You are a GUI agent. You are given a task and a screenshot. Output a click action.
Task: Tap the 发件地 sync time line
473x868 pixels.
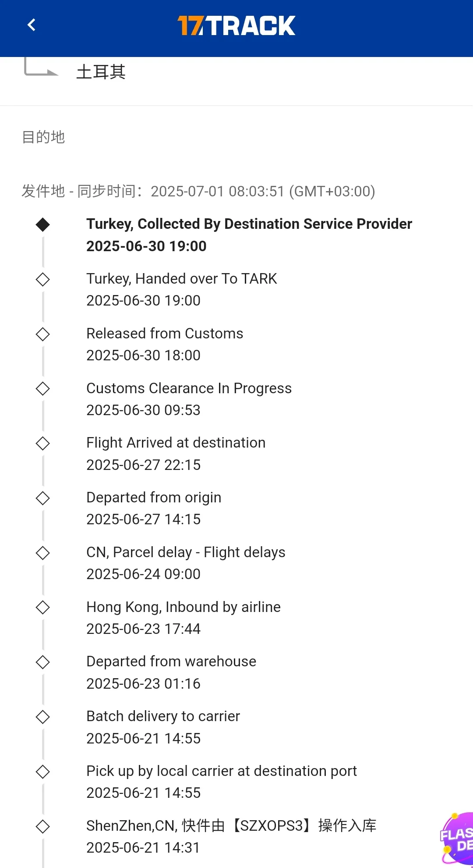coord(198,192)
